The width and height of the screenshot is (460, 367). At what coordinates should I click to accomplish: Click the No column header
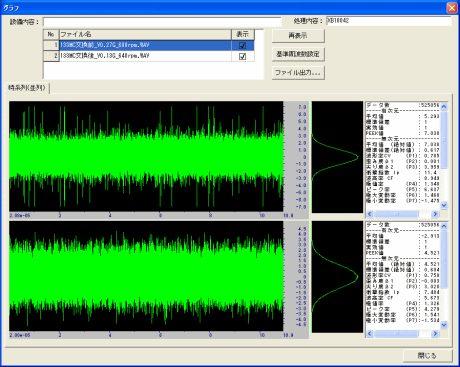coord(51,34)
